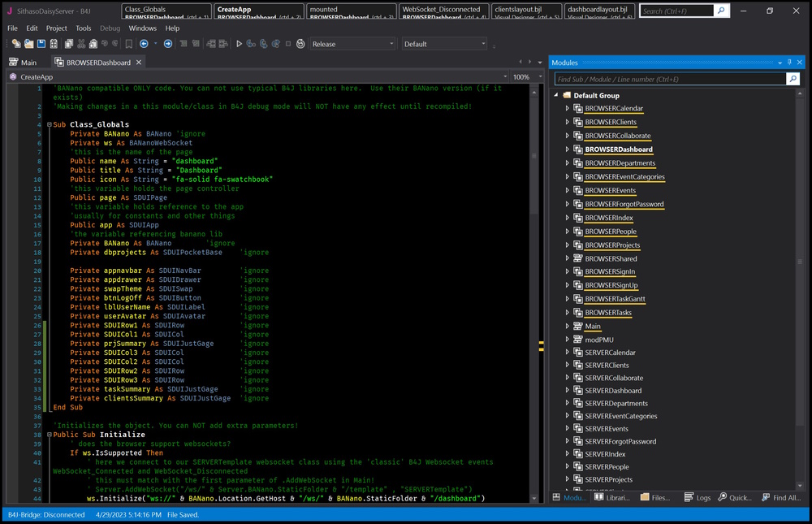The width and height of the screenshot is (812, 524).
Task: Click the Restart circular arrow icon
Action: pos(300,44)
